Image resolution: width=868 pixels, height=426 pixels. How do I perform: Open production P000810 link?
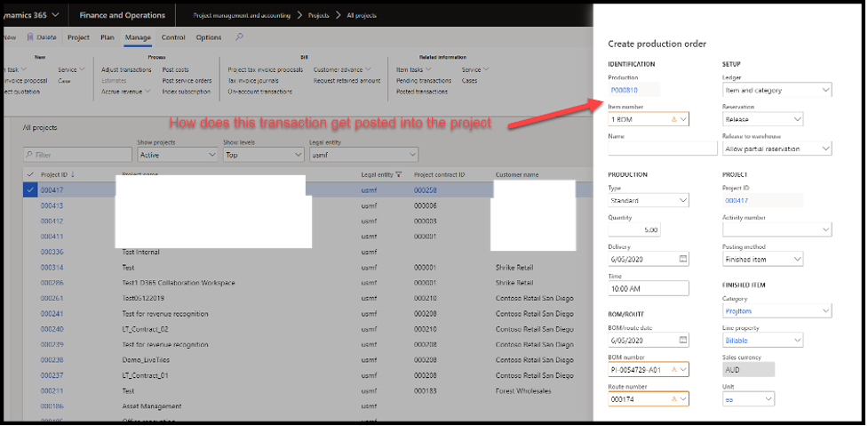click(625, 90)
